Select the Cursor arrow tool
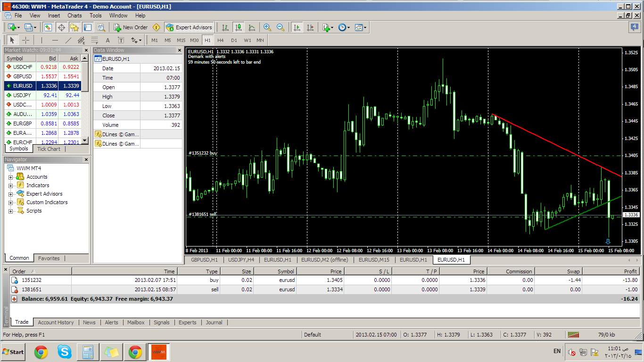Image resolution: width=644 pixels, height=362 pixels. point(12,40)
